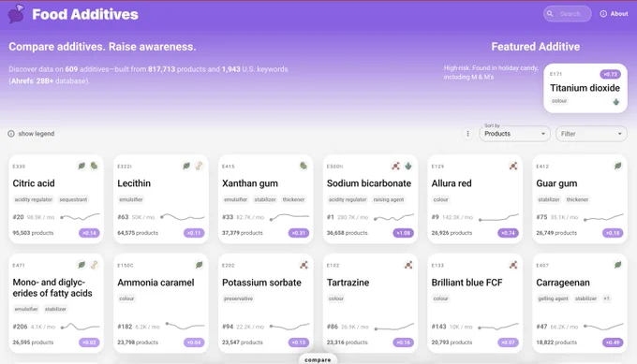Click the About info icon
637x364 pixels.
tap(603, 14)
